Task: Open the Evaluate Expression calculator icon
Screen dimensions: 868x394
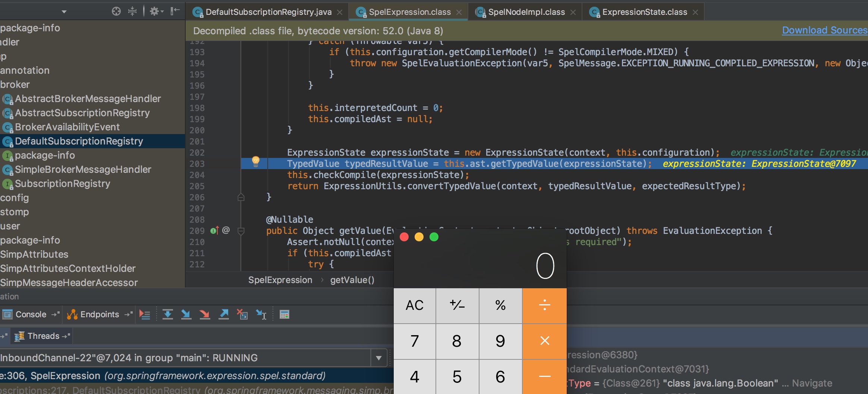Action: 284,315
